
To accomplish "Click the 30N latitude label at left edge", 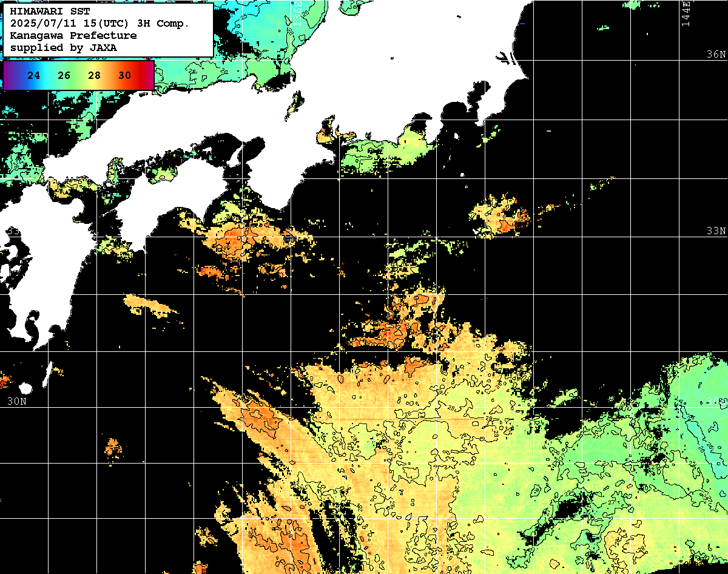I will [17, 401].
